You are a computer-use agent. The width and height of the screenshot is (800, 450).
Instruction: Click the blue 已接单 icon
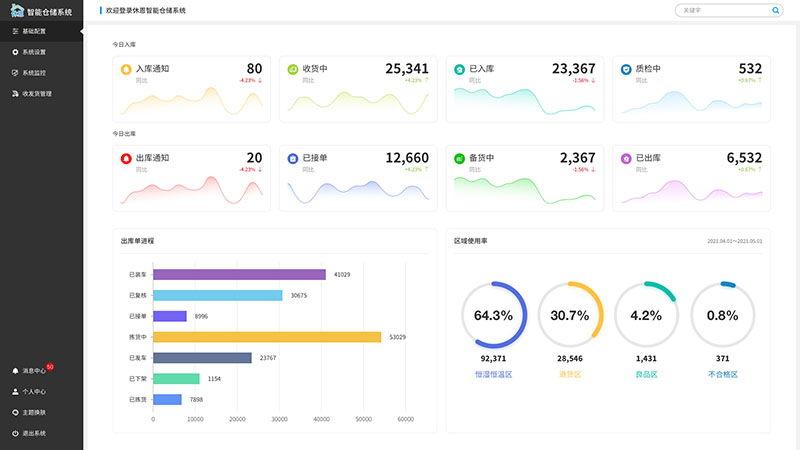[x=293, y=159]
